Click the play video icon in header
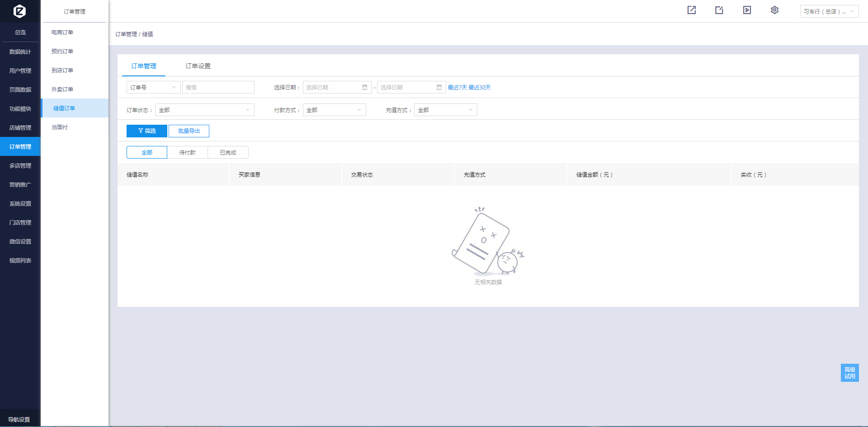The height and width of the screenshot is (427, 868). (x=747, y=10)
